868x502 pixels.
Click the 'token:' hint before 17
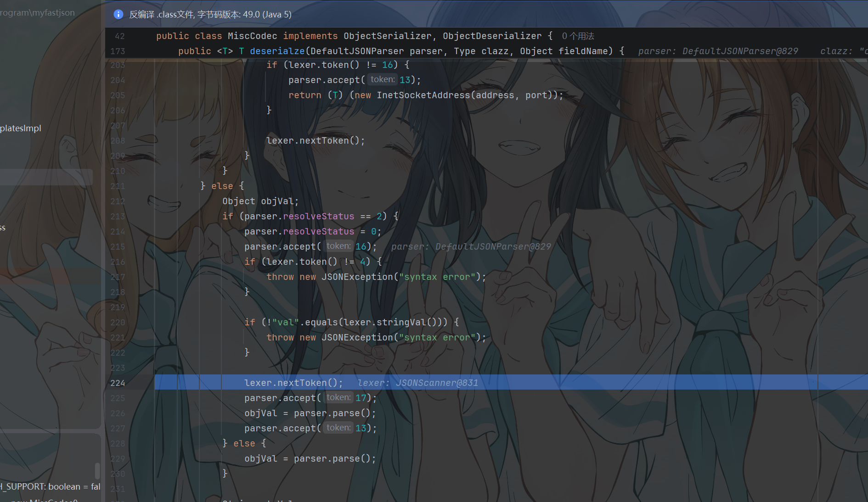(338, 397)
